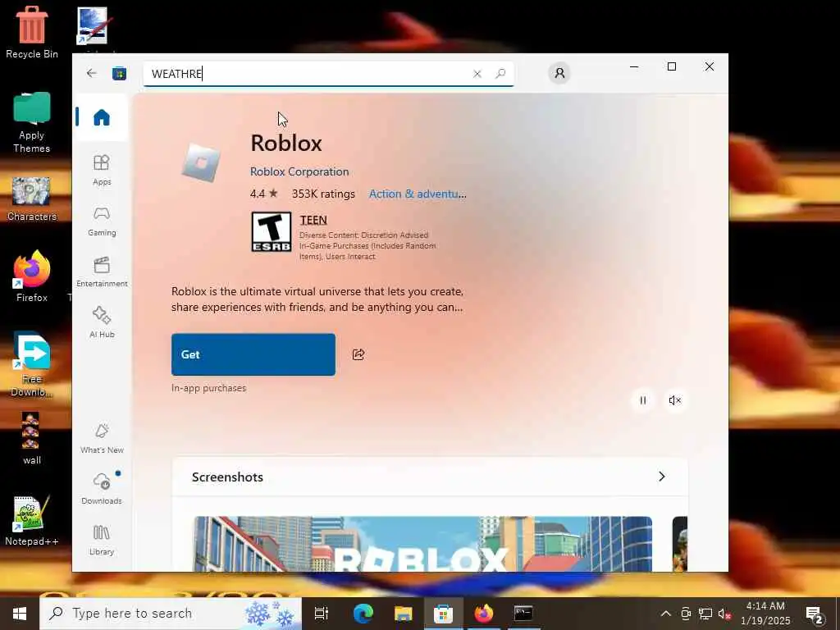Open the Home tab in sidebar
Screen dimensions: 840x630
pos(101,116)
